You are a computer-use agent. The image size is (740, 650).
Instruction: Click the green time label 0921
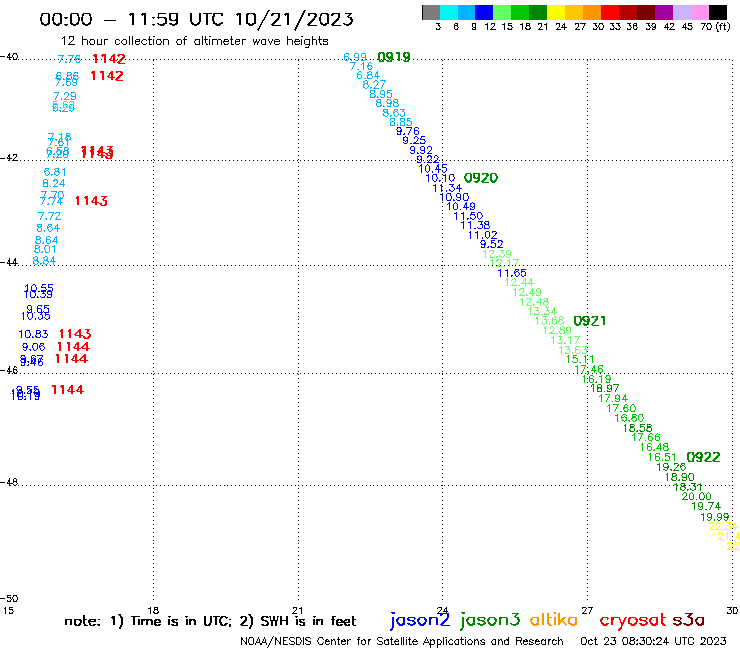pos(589,321)
